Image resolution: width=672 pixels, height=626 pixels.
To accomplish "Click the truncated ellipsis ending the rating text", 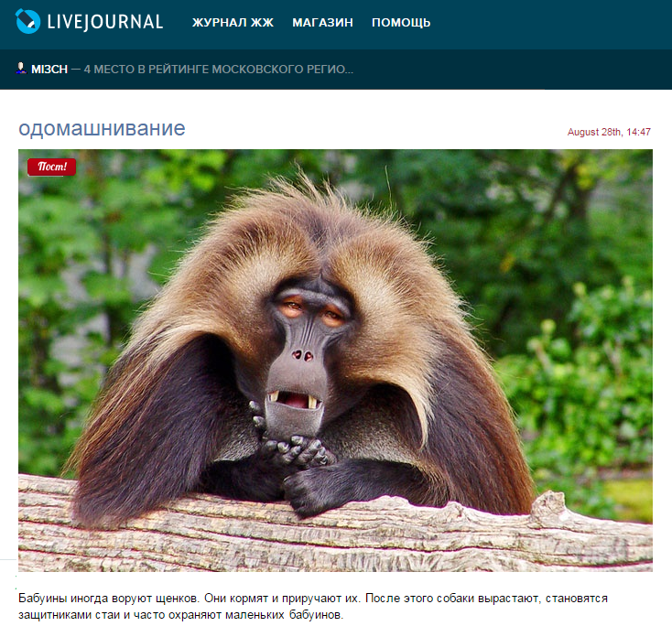I will click(x=347, y=70).
